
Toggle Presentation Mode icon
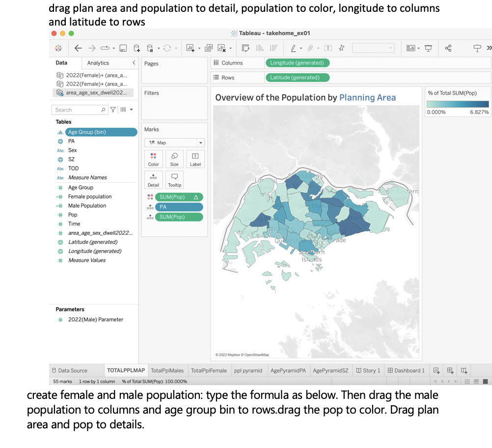[x=428, y=48]
